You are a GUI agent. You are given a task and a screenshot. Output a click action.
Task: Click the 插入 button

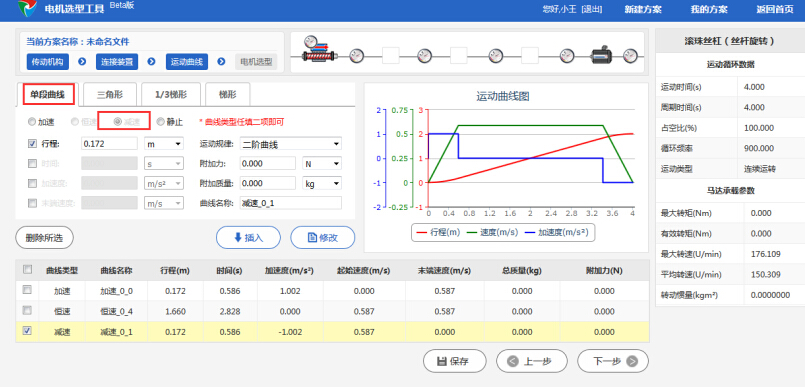pyautogui.click(x=248, y=238)
